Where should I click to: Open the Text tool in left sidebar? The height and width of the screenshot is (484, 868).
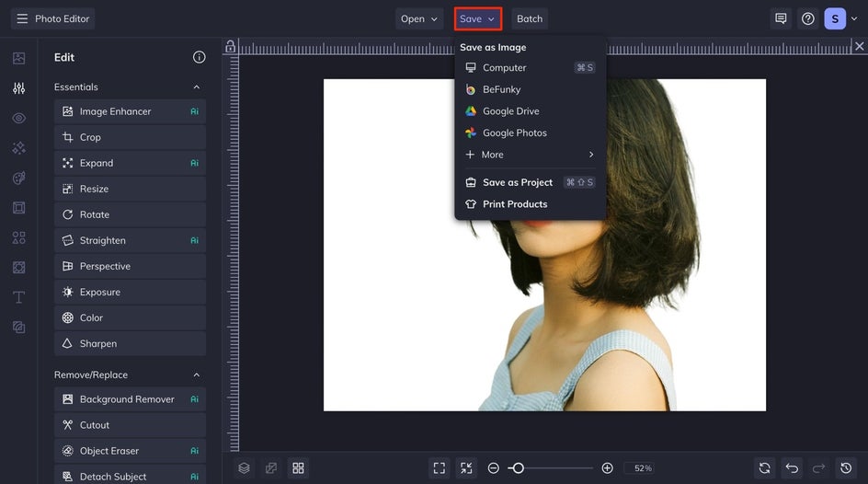click(18, 297)
